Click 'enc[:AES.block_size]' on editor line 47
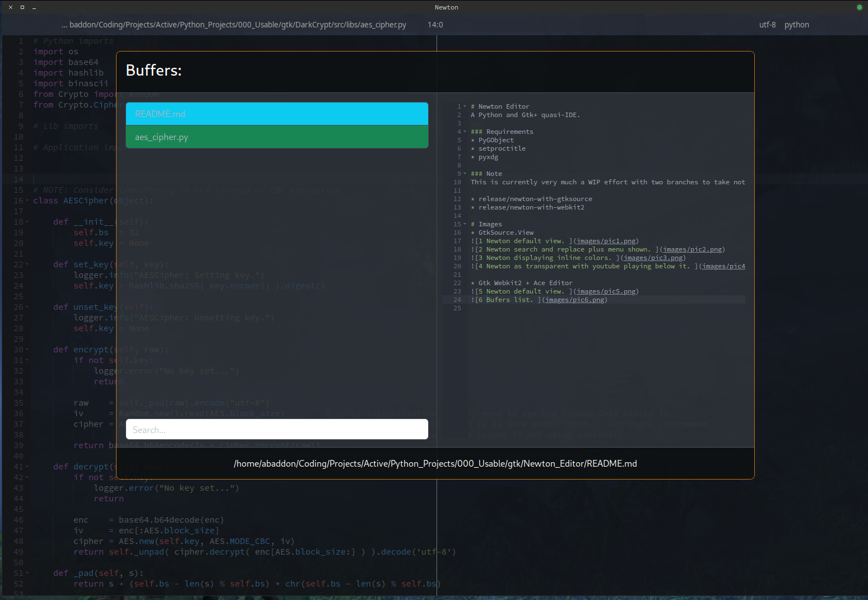This screenshot has height=600, width=868. 169,531
